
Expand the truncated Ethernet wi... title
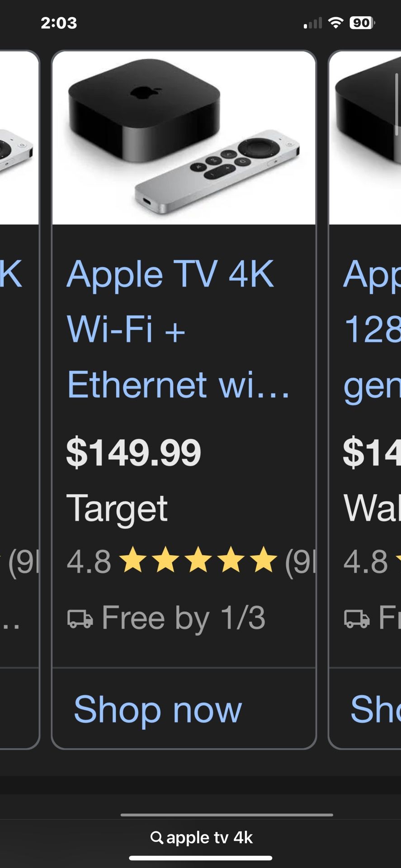[x=179, y=386]
